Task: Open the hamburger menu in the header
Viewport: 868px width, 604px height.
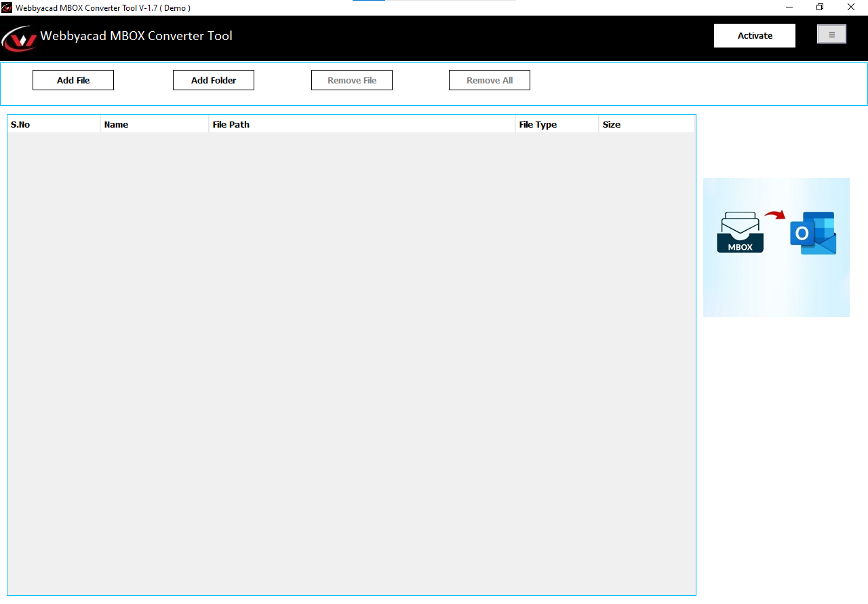Action: tap(831, 33)
